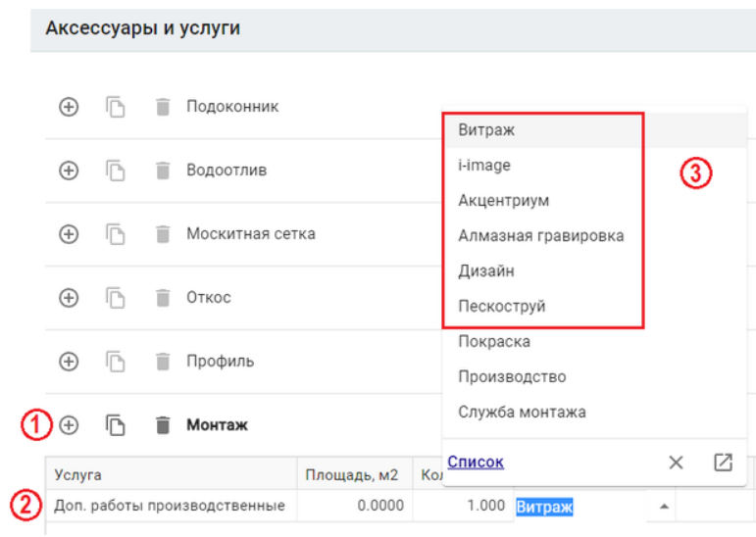This screenshot has width=756, height=537.
Task: Add a row to Водоотлив section
Action: (69, 171)
